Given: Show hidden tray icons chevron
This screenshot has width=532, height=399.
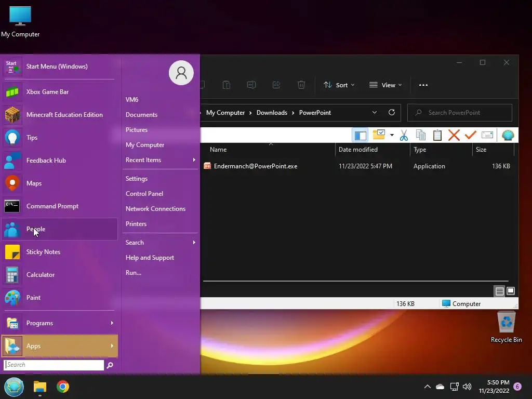Looking at the screenshot, I should tap(428, 387).
